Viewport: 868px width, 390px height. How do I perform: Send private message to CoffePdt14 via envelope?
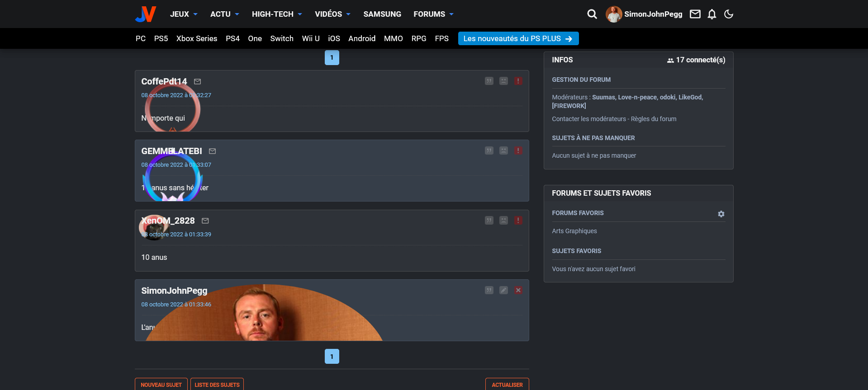pos(197,82)
